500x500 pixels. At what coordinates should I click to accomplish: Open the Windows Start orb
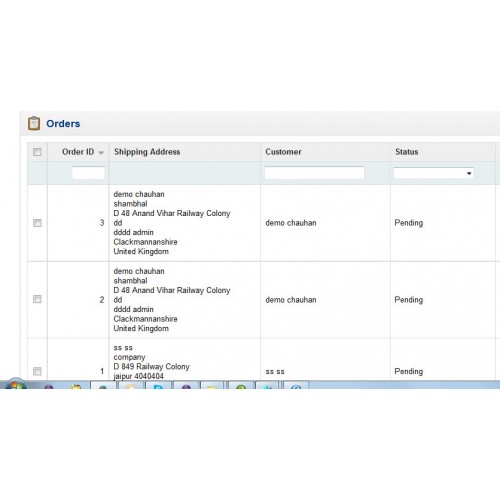coord(16,384)
